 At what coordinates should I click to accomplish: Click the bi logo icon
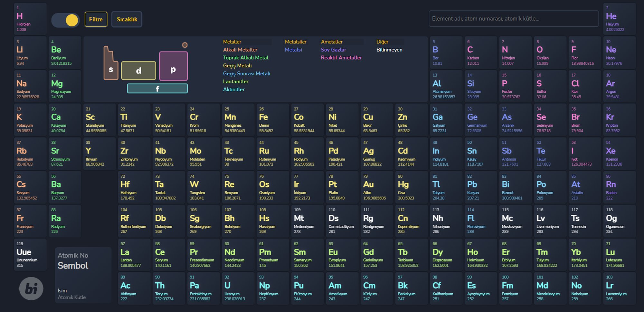click(31, 288)
